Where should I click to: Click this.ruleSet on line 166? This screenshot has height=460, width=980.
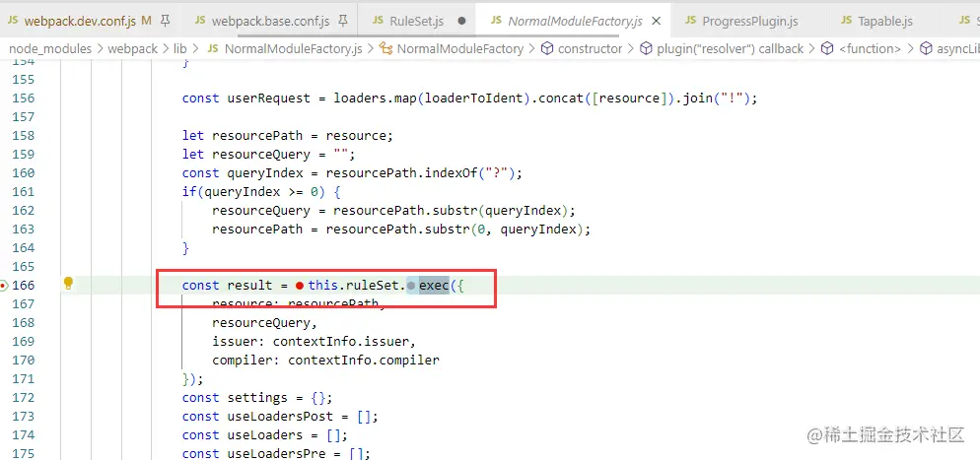click(353, 286)
